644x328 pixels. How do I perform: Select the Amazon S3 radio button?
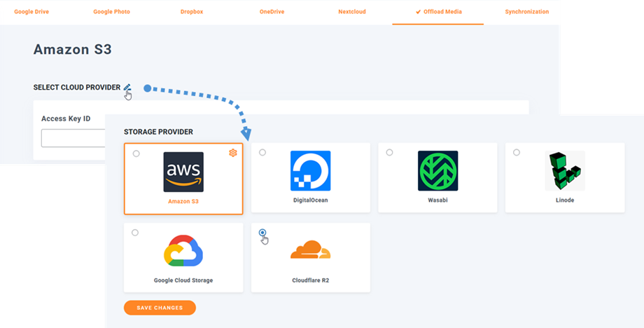coord(136,153)
